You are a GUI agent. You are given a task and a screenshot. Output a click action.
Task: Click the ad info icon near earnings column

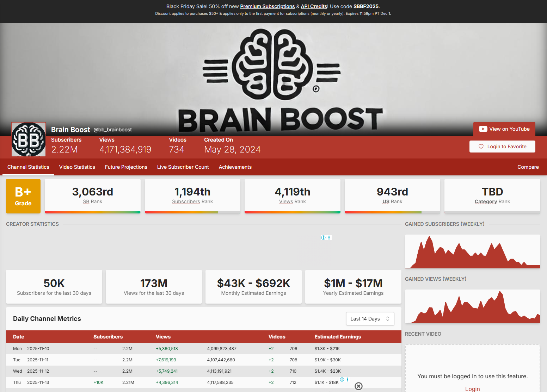(342, 380)
